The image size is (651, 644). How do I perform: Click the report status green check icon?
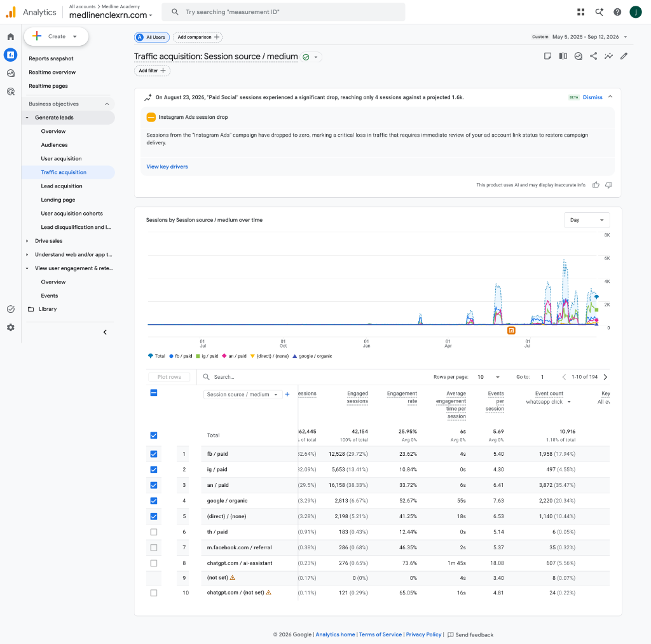(x=306, y=57)
